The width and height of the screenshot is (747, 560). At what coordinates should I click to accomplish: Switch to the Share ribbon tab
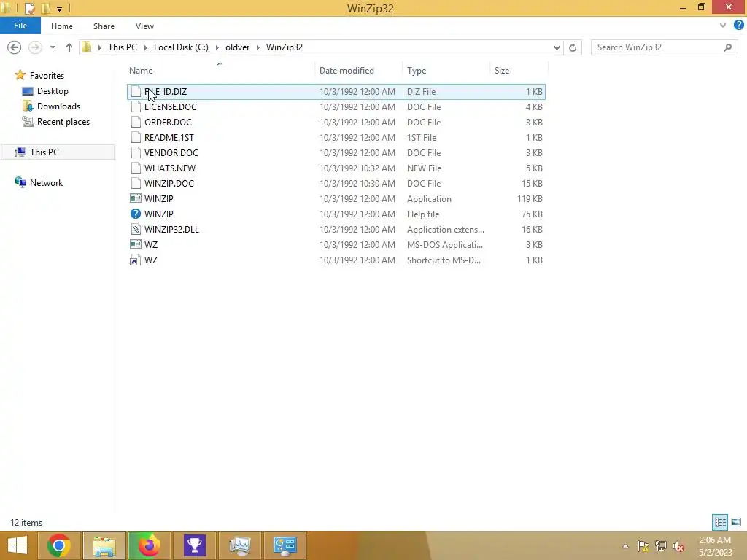[x=104, y=26]
